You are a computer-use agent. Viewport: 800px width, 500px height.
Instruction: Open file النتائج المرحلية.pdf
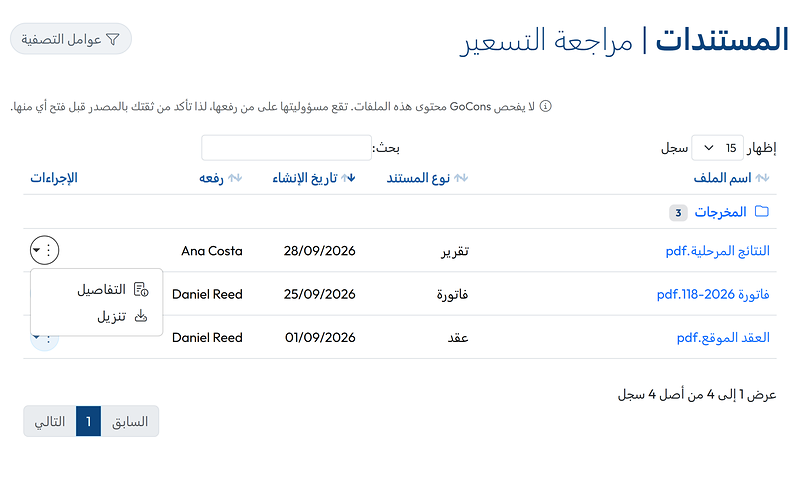point(717,251)
